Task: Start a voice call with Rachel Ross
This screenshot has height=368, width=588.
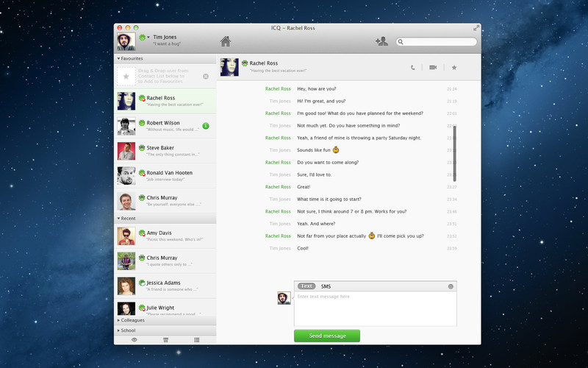Action: point(412,68)
